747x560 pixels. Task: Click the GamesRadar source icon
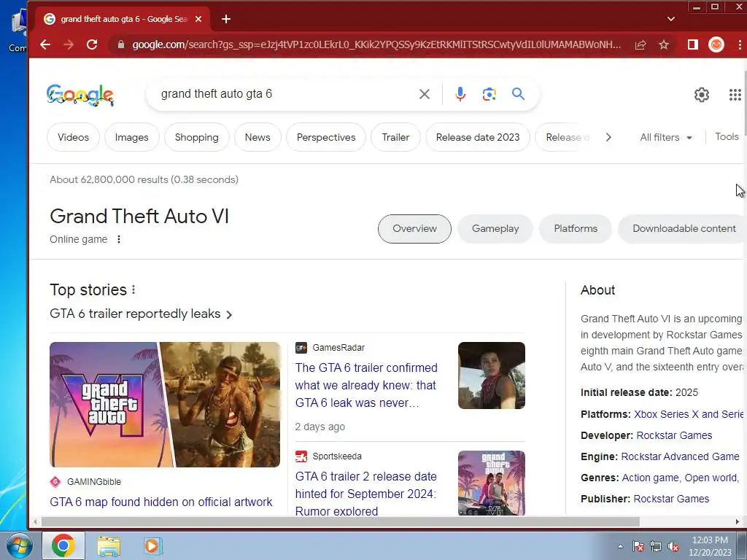pos(301,348)
